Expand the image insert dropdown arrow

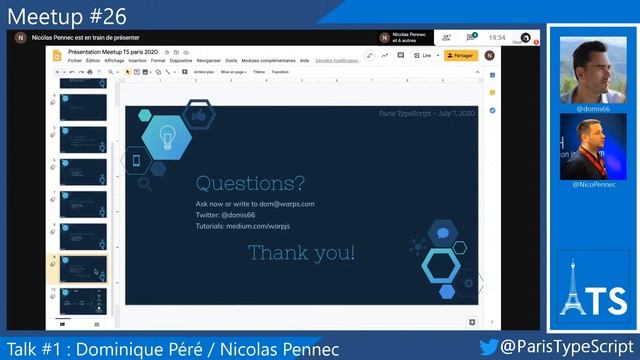point(151,72)
